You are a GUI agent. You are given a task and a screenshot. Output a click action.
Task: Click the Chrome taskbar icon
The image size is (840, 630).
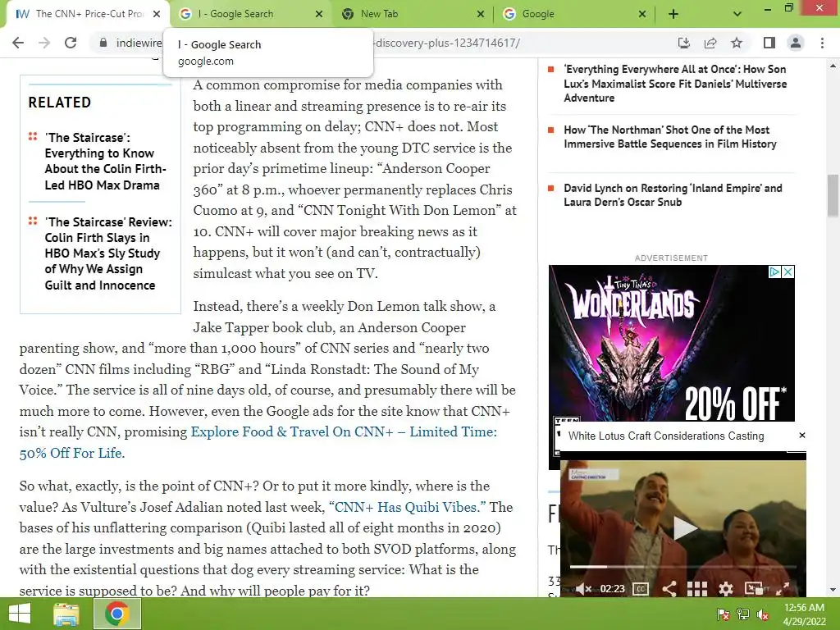pyautogui.click(x=117, y=614)
